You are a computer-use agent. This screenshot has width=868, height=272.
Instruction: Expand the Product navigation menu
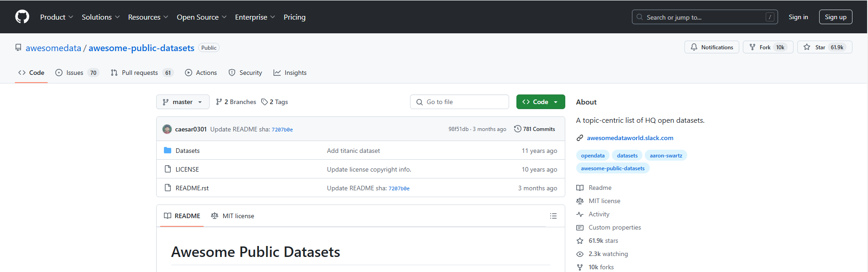[56, 17]
